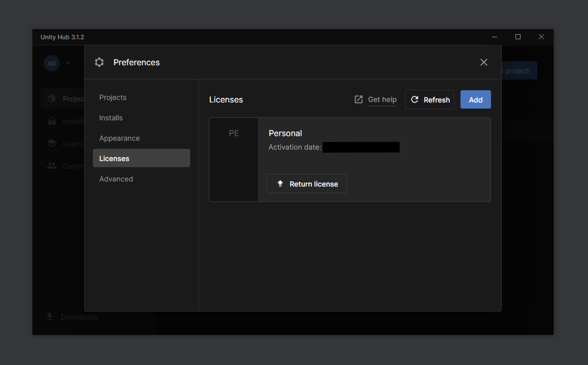Click the Refresh button to reload licenses
The image size is (588, 365).
tap(430, 100)
